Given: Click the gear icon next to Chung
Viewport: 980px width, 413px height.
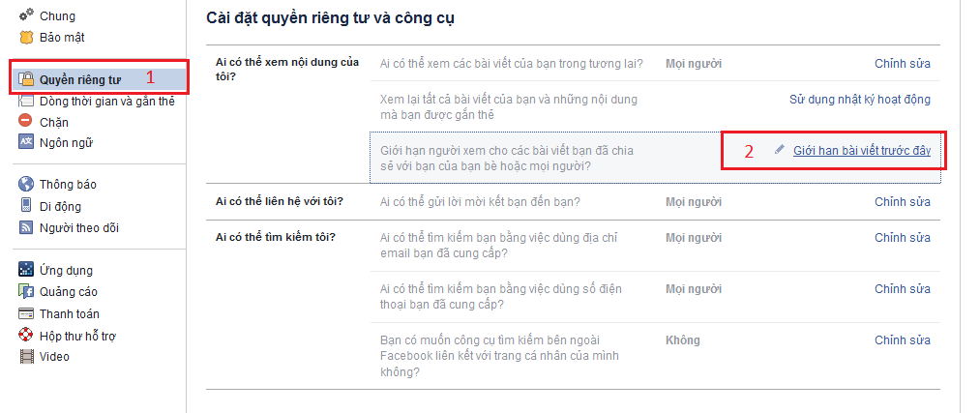Looking at the screenshot, I should (27, 16).
